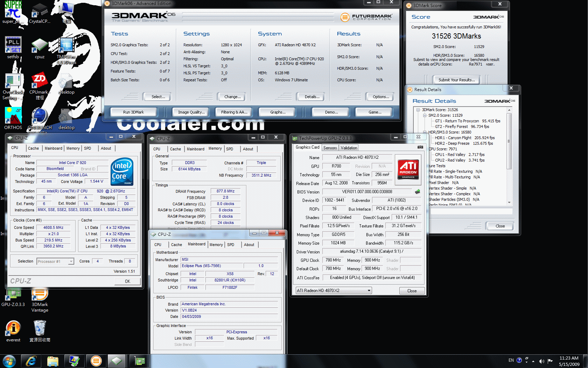Open the Windows Start button
This screenshot has height=368, width=588.
click(x=9, y=361)
